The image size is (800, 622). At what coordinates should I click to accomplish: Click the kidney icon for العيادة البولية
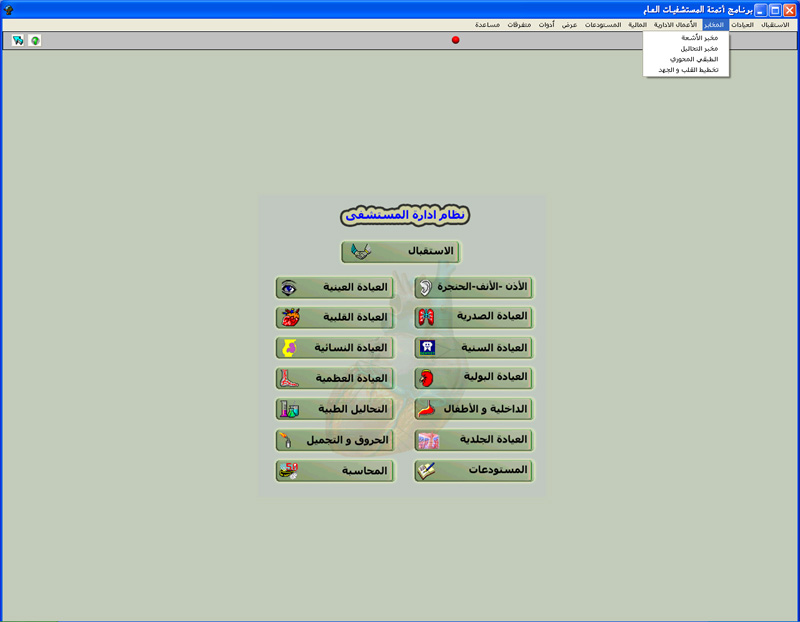click(427, 378)
